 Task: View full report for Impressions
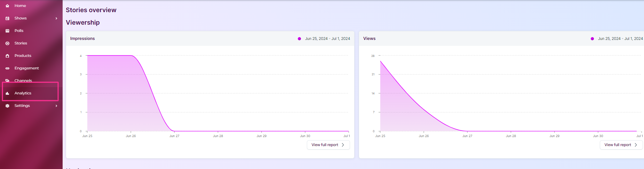tap(328, 145)
